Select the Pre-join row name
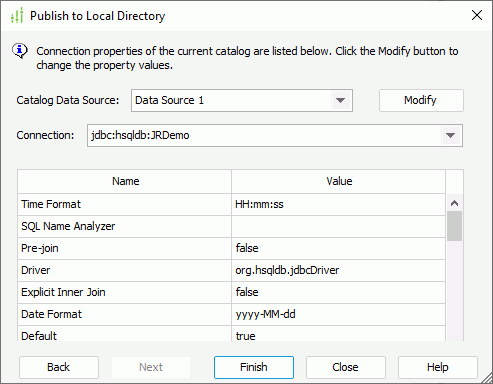Image resolution: width=493 pixels, height=384 pixels. pyautogui.click(x=125, y=248)
